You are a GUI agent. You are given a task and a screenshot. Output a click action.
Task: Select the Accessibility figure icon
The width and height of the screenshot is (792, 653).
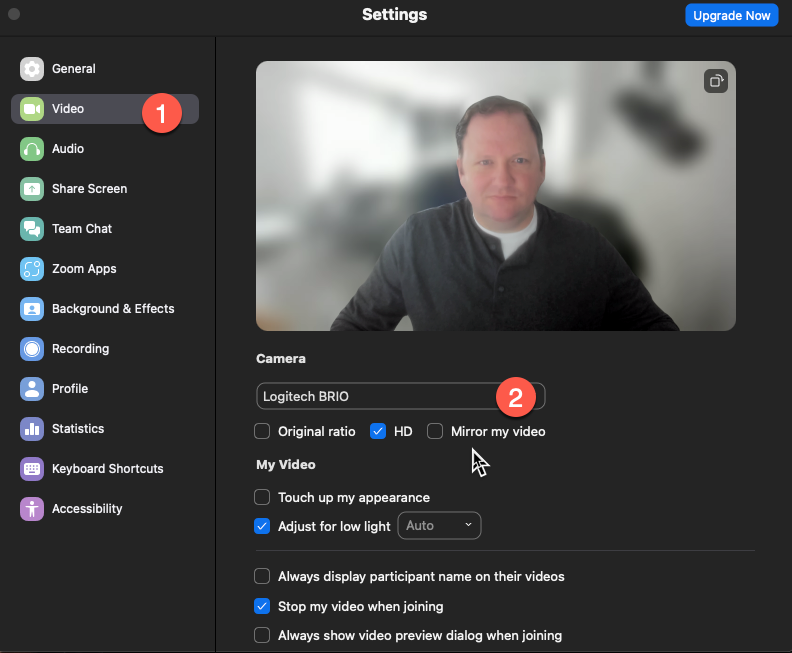[x=32, y=509]
